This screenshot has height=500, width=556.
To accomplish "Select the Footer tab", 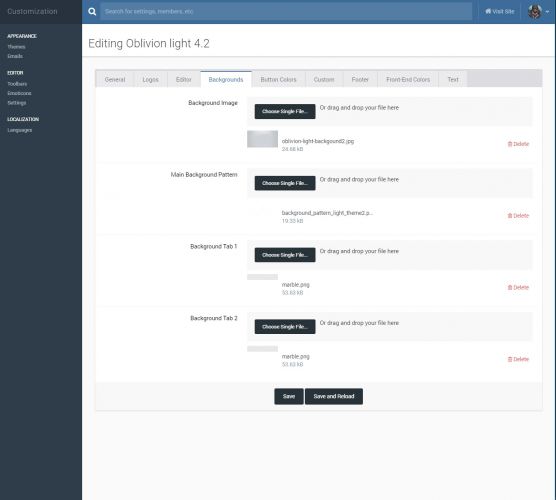I will [360, 79].
